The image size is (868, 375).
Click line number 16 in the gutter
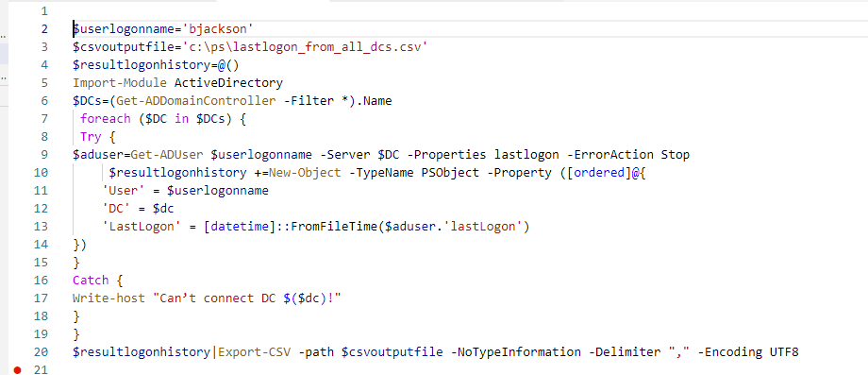(x=41, y=280)
